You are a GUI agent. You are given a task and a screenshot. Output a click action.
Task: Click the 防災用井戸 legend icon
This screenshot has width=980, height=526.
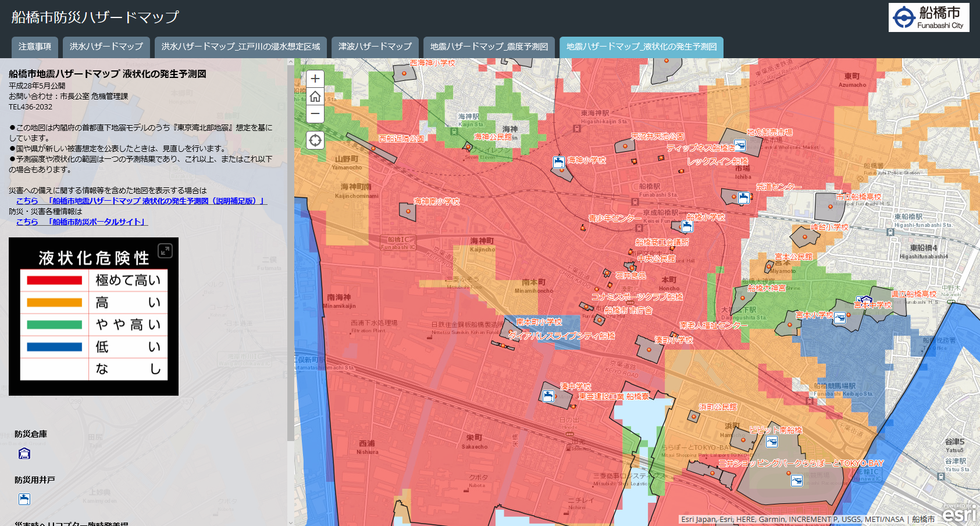tap(24, 499)
